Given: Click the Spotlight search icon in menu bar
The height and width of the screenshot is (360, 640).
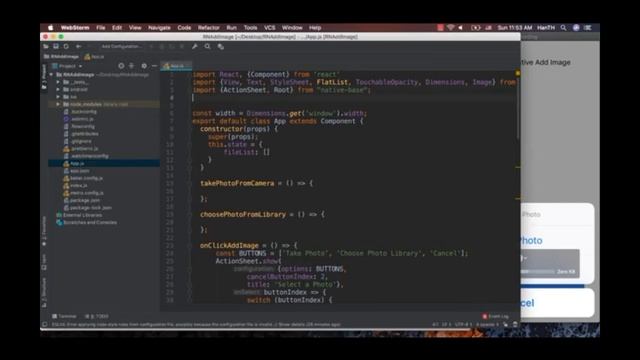Looking at the screenshot, I should click(563, 28).
